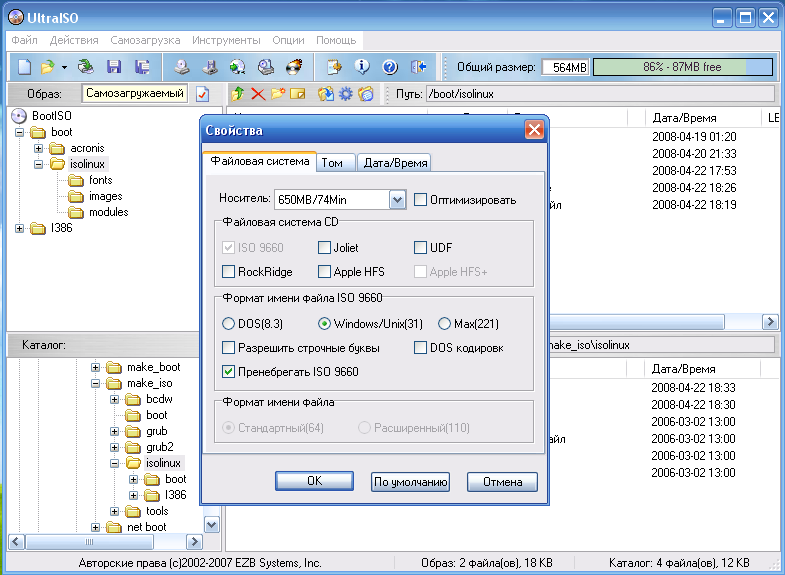Viewport: 785px width, 575px height.
Task: Click the OK button
Action: pyautogui.click(x=314, y=481)
